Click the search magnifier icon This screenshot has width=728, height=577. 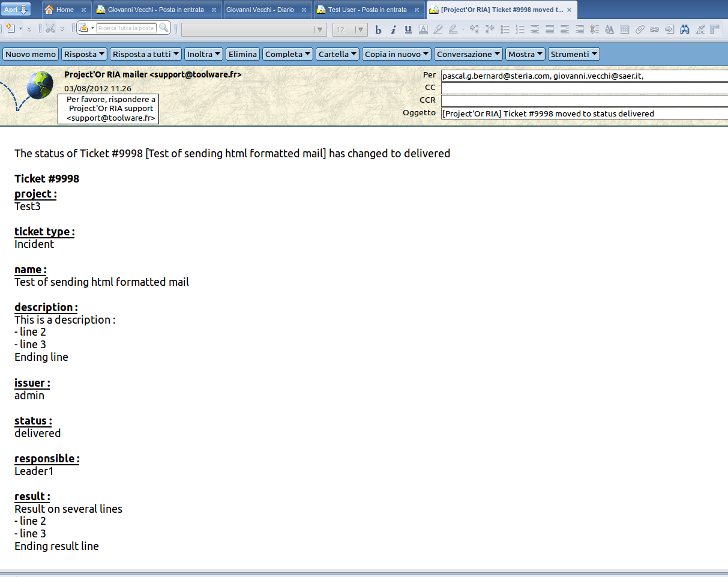tap(163, 28)
